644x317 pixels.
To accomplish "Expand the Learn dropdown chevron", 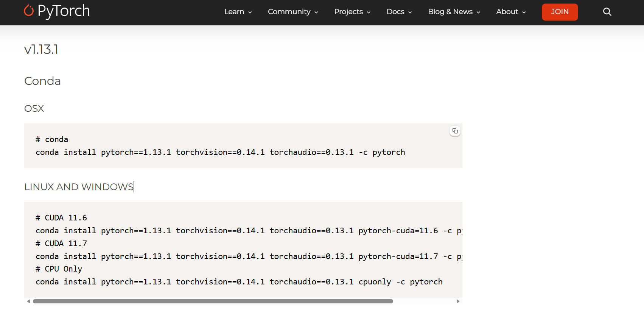I will (x=250, y=12).
